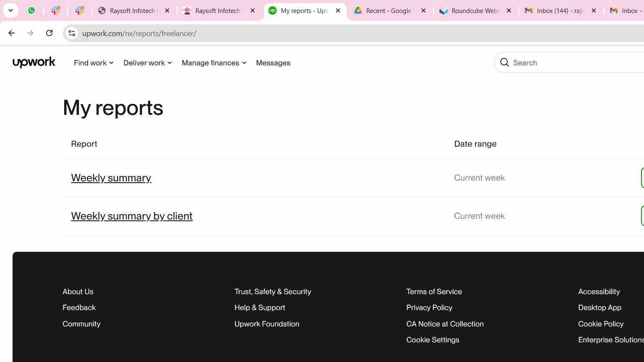Expand the Deliver work dropdown
This screenshot has width=644, height=362.
pos(148,63)
